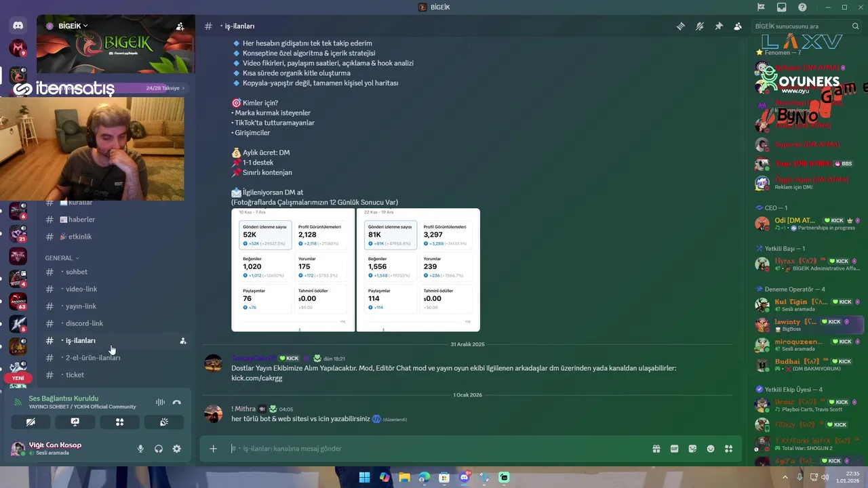
Task: Open the sticker picker
Action: pyautogui.click(x=692, y=449)
